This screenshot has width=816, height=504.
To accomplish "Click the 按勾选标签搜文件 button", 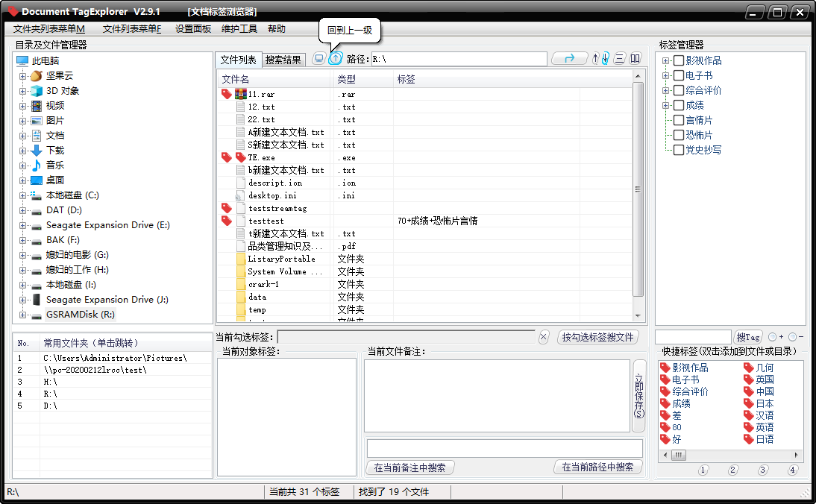I will [597, 337].
